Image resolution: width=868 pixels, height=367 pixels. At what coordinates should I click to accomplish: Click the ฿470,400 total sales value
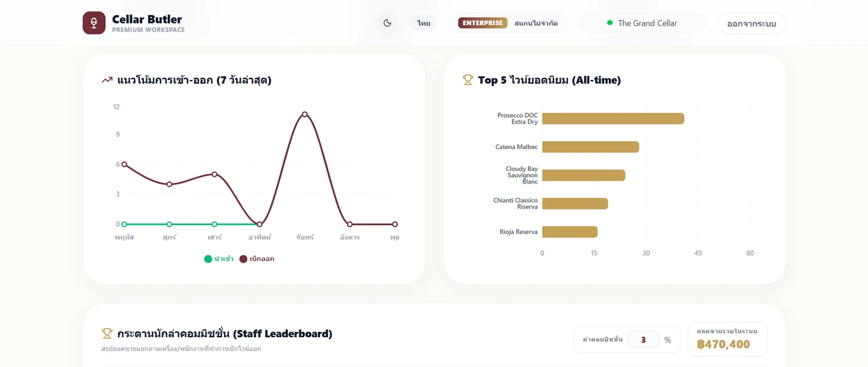tap(724, 344)
